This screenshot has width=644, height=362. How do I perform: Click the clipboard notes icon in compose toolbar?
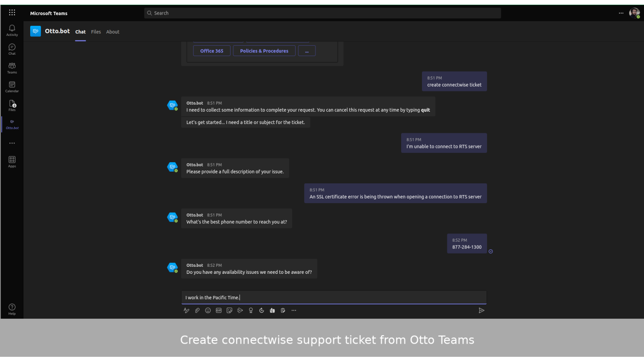click(x=283, y=310)
